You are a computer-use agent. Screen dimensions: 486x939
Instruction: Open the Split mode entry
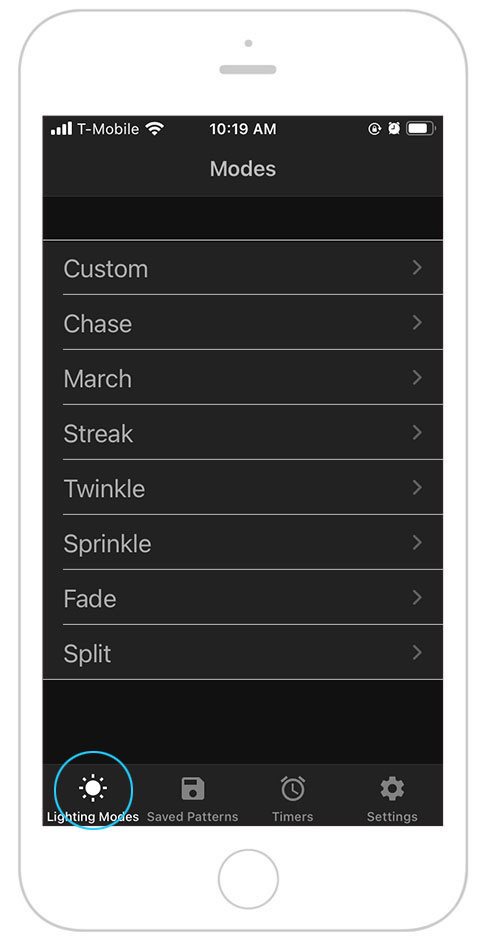coord(243,653)
